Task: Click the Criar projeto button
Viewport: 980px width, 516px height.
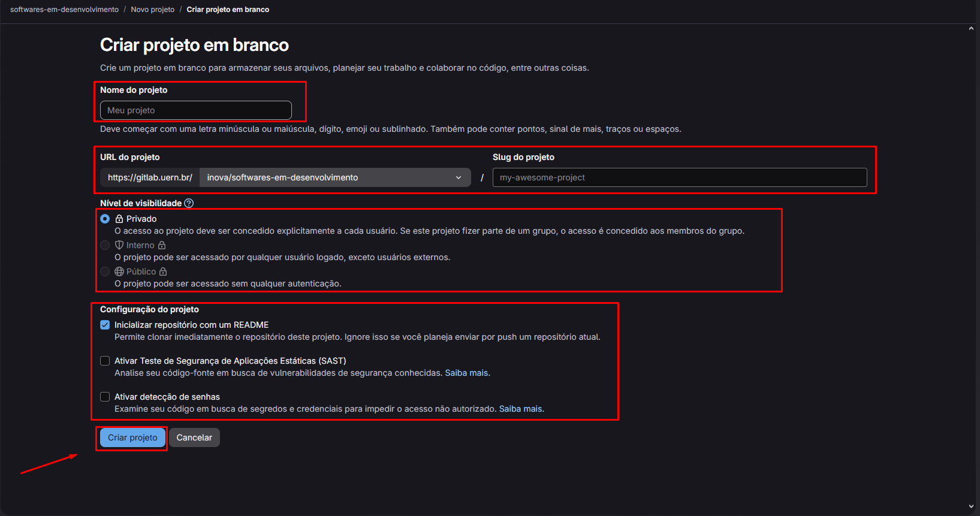Action: 132,437
